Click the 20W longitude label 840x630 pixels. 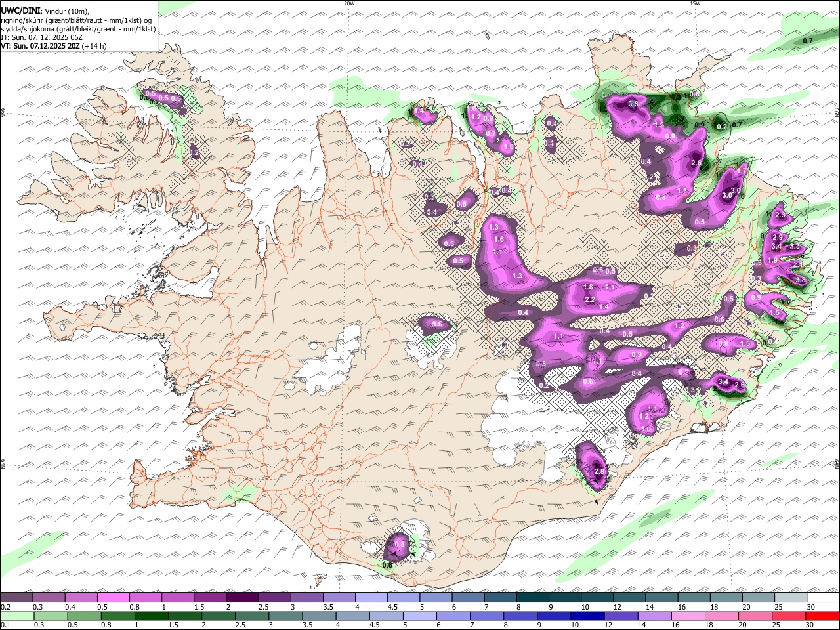click(350, 3)
